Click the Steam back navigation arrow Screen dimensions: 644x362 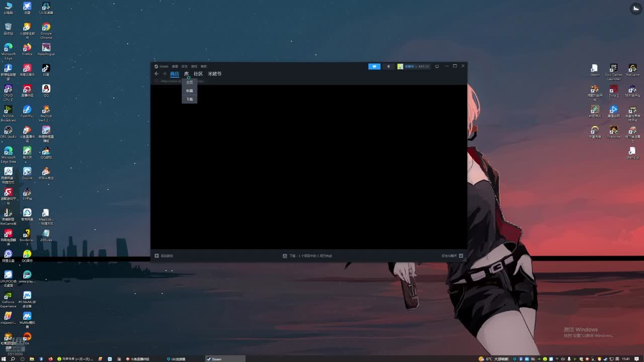pyautogui.click(x=156, y=74)
